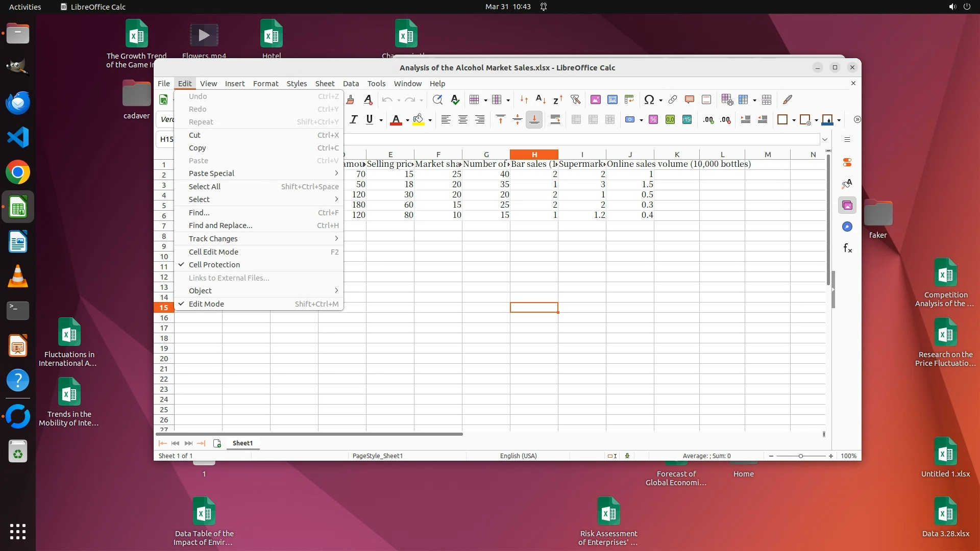Click the Insert Hyperlink icon
Image resolution: width=980 pixels, height=551 pixels.
[x=673, y=100]
